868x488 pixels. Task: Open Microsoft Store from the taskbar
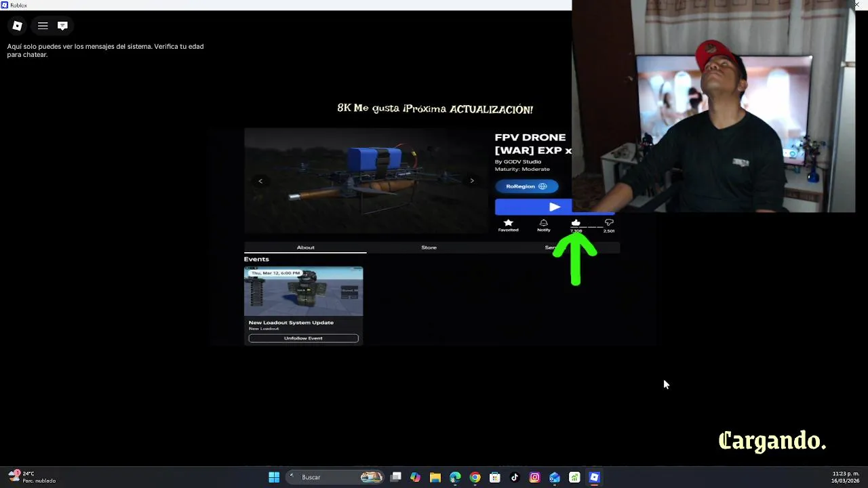(495, 477)
